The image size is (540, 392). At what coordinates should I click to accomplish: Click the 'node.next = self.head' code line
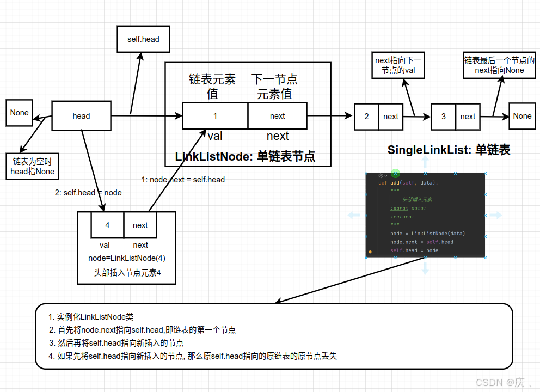point(422,242)
